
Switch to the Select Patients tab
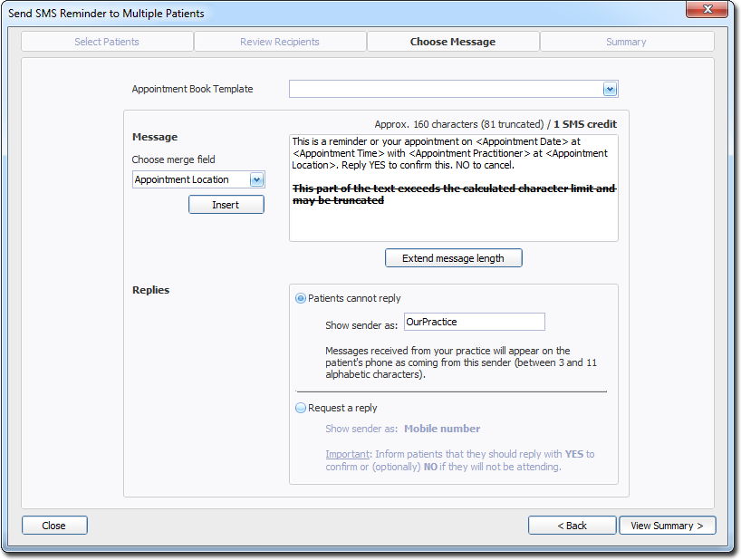click(107, 42)
